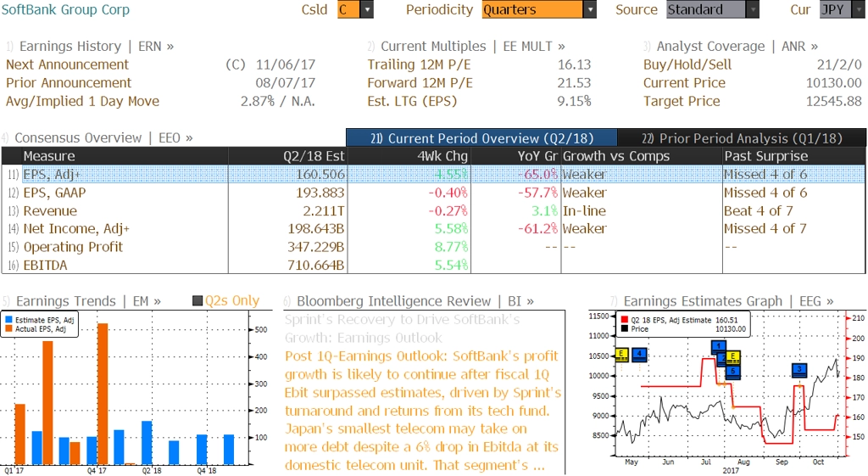Click the yellow E earnings marker near May
This screenshot has width=868, height=476.
pos(621,354)
